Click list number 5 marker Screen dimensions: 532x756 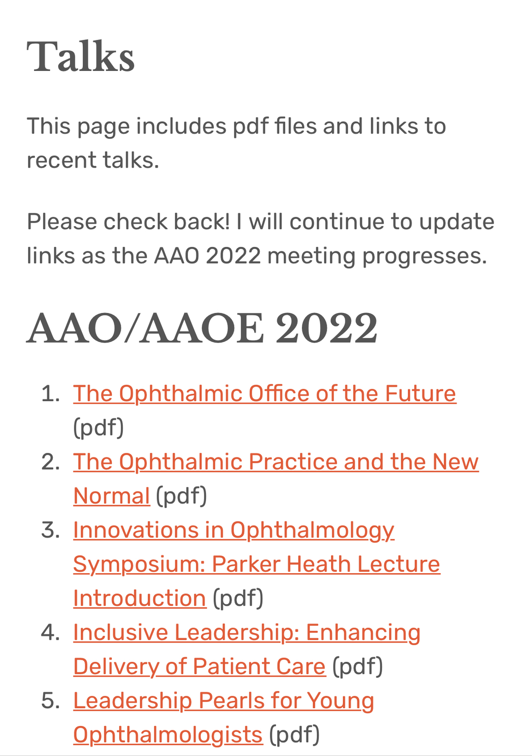click(x=51, y=700)
